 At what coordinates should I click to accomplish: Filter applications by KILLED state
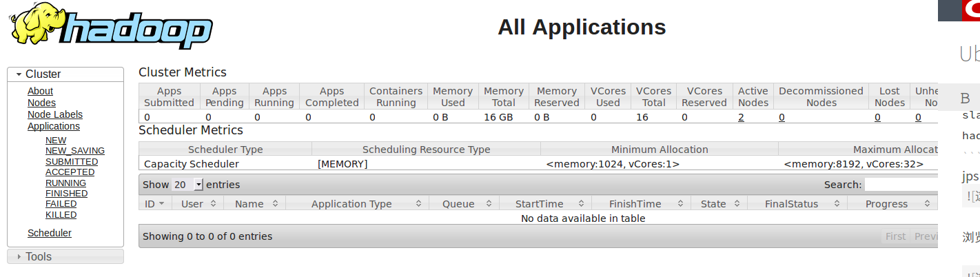(61, 215)
